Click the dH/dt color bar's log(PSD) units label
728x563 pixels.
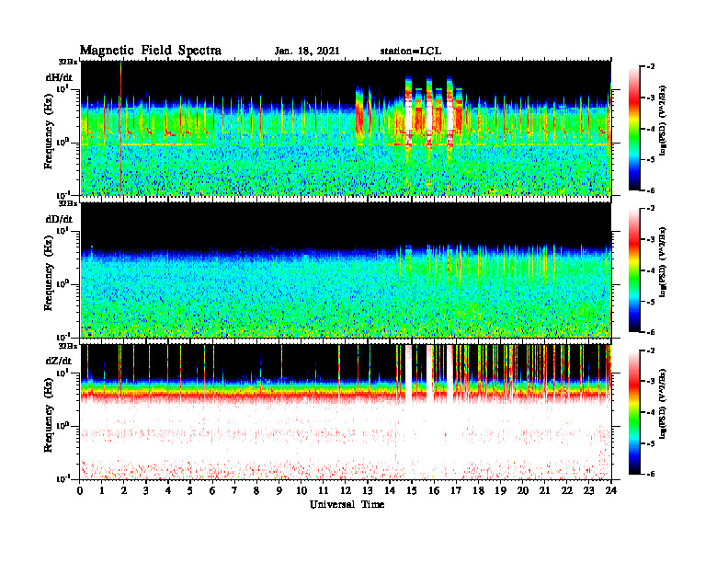pos(663,121)
